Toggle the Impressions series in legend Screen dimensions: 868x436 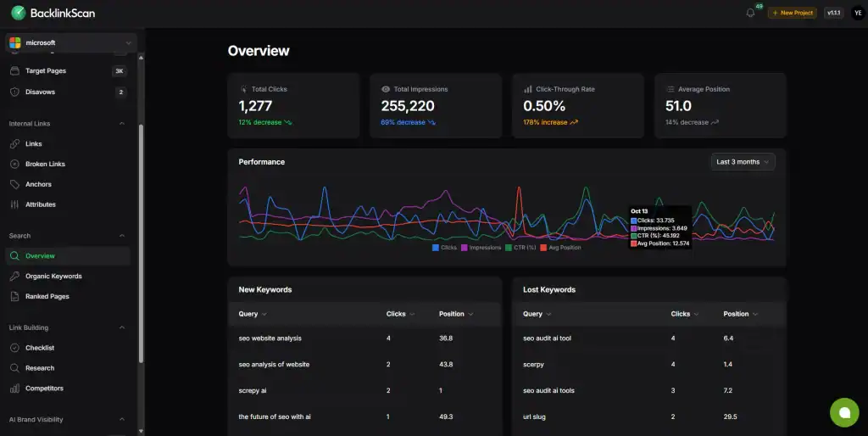point(480,248)
